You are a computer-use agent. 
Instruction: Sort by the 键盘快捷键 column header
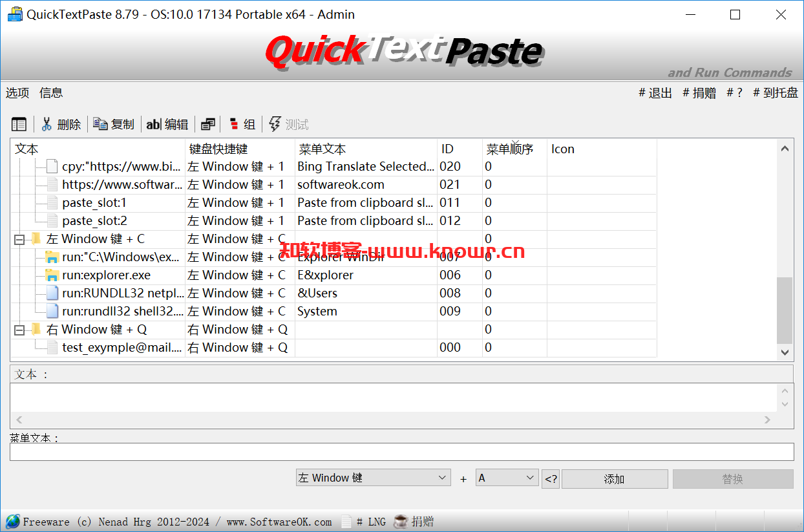[x=240, y=149]
